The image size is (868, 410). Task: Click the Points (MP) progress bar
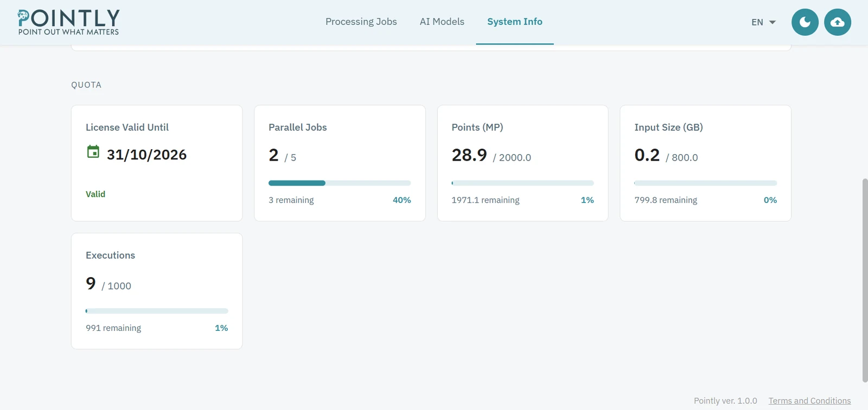(522, 183)
